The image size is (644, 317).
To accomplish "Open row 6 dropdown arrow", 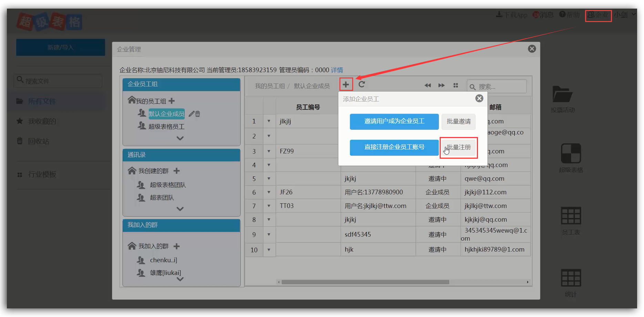I will 269,192.
